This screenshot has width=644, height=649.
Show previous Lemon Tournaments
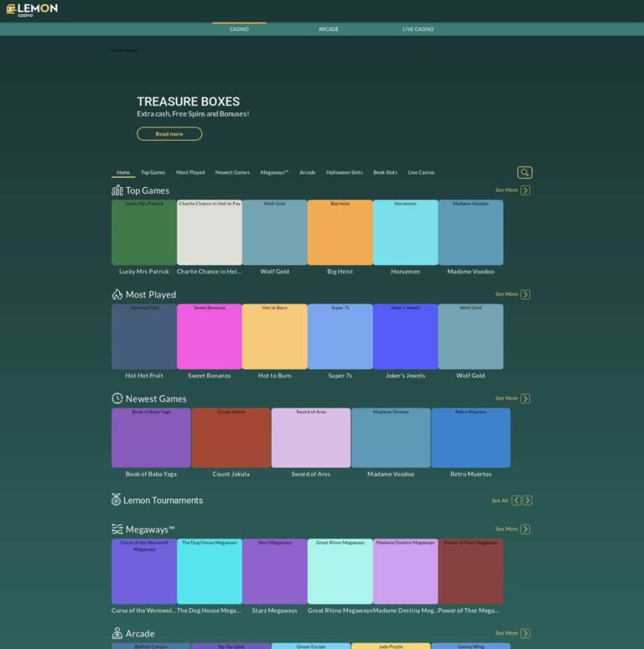(516, 501)
